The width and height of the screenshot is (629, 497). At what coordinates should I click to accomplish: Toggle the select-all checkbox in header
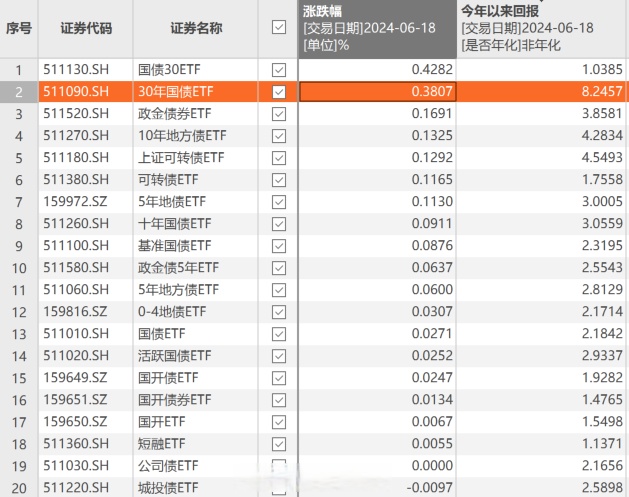click(279, 27)
